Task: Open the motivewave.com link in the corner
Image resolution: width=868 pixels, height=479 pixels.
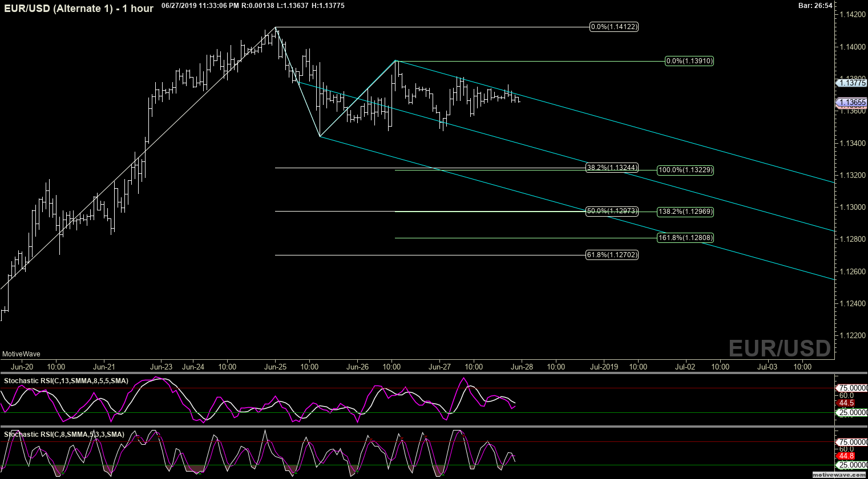Action: pos(838,474)
